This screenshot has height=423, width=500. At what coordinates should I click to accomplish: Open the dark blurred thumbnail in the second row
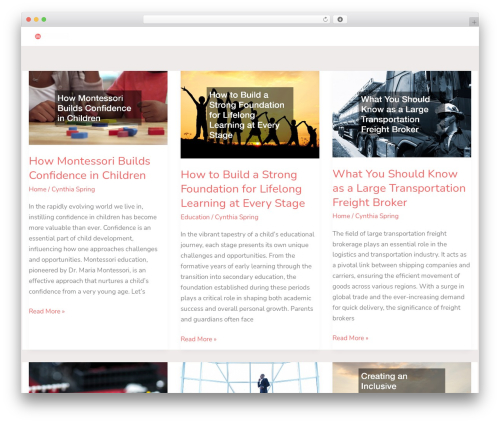tap(98, 377)
